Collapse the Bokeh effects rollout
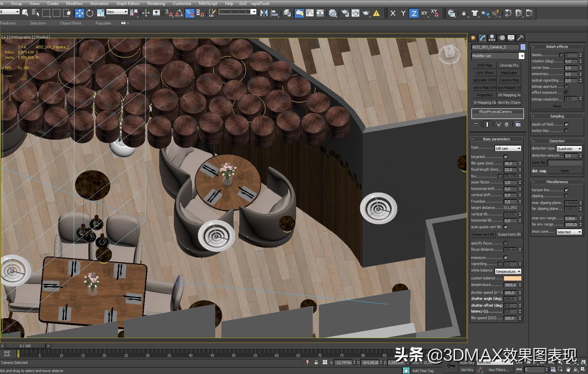The width and height of the screenshot is (588, 374). click(557, 47)
